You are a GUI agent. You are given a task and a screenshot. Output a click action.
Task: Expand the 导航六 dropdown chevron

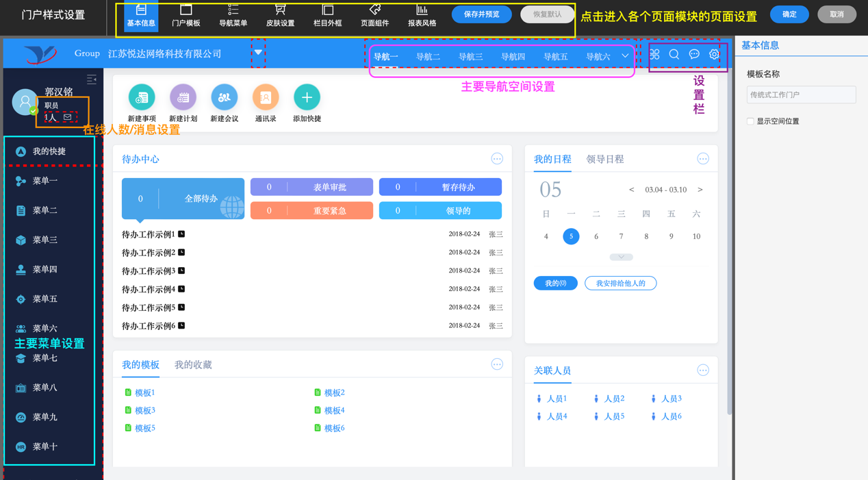point(624,57)
